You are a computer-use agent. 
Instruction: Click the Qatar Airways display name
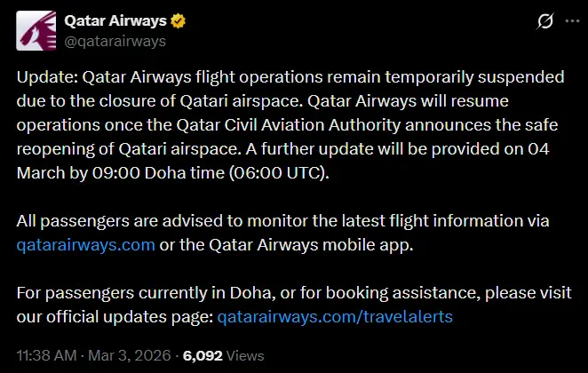pos(115,21)
